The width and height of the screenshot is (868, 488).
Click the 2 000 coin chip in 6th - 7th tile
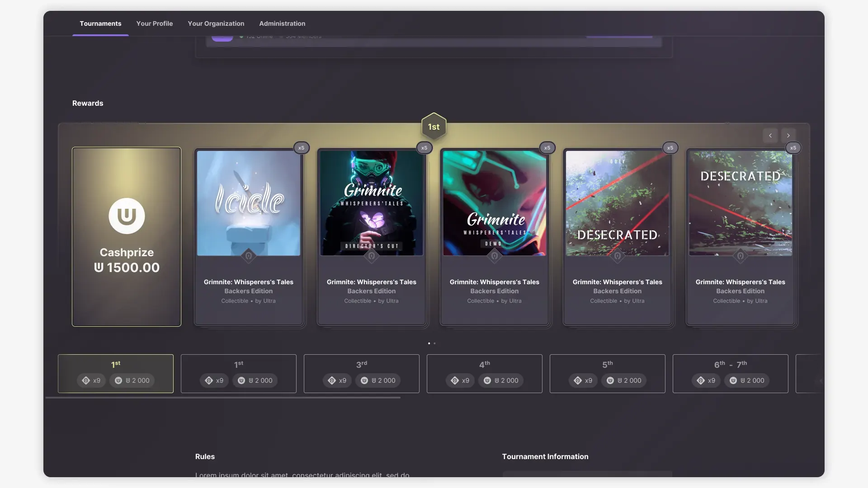tap(747, 380)
